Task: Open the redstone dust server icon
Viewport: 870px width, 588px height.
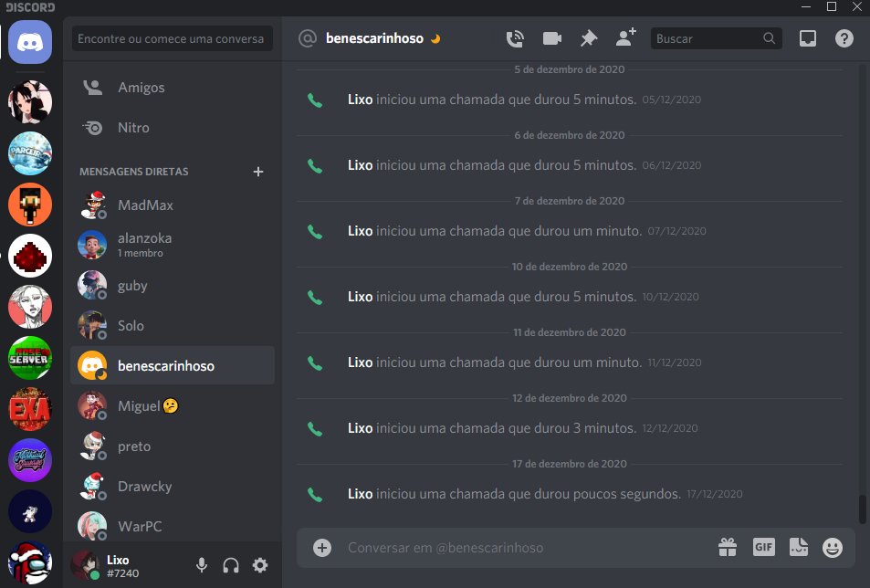Action: tap(30, 256)
